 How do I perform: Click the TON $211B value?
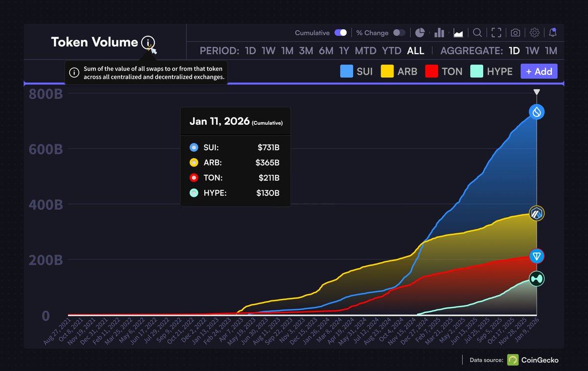click(x=269, y=178)
